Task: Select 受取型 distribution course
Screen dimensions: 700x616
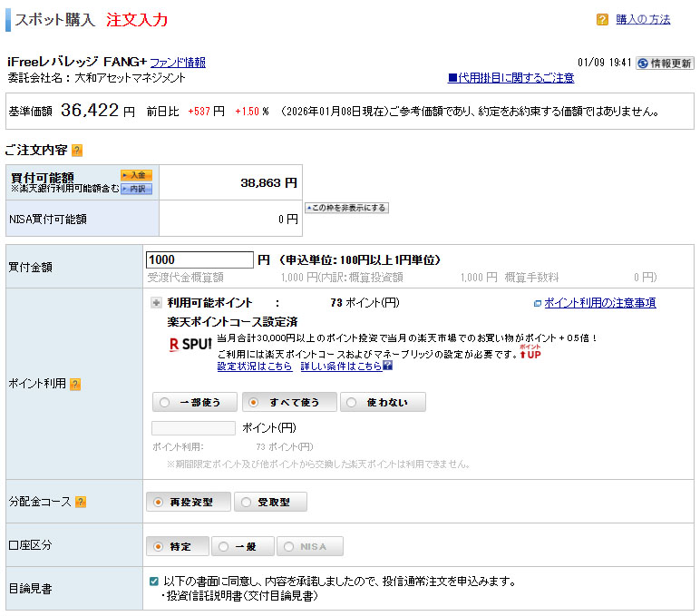Action: coord(270,502)
